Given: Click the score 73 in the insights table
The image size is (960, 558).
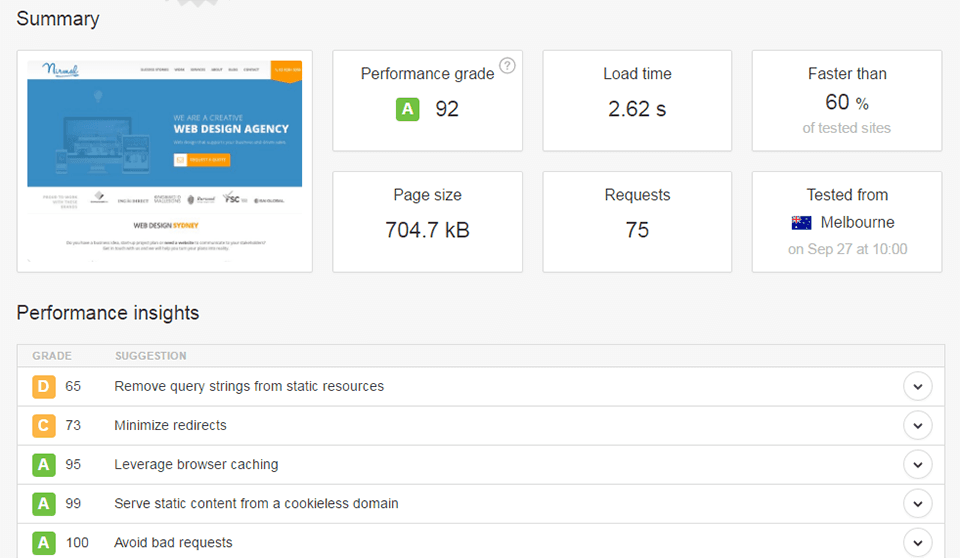Looking at the screenshot, I should tap(73, 426).
